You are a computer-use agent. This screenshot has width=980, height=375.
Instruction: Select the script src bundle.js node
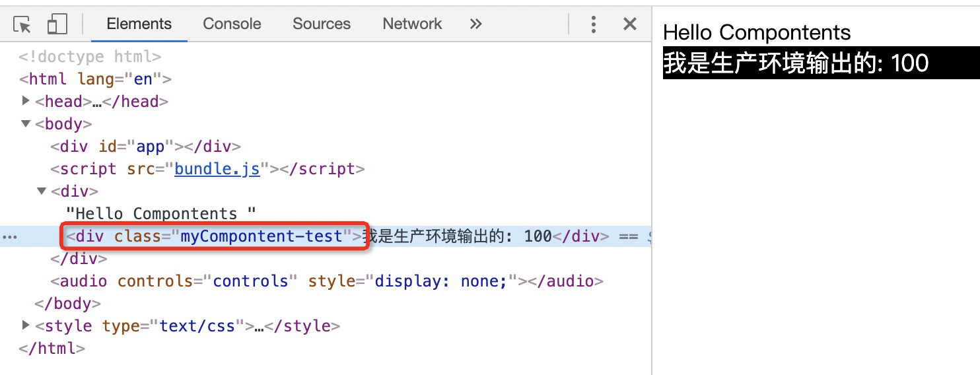click(207, 169)
